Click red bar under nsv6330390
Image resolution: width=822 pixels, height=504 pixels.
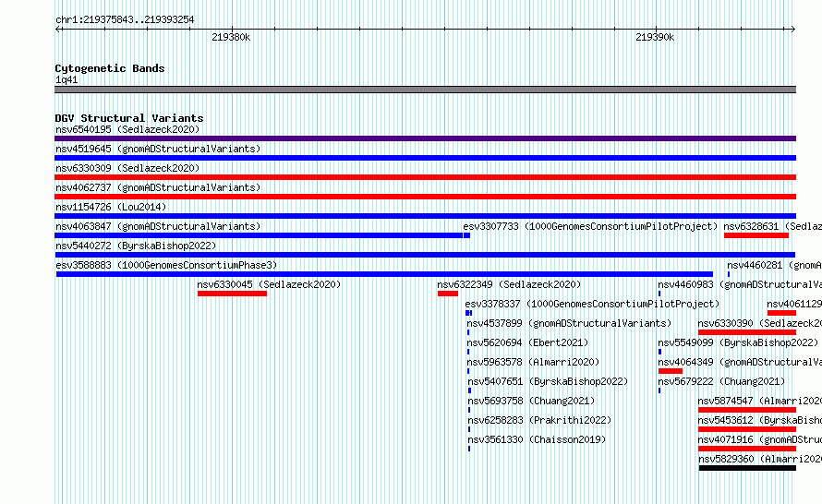coord(747,332)
